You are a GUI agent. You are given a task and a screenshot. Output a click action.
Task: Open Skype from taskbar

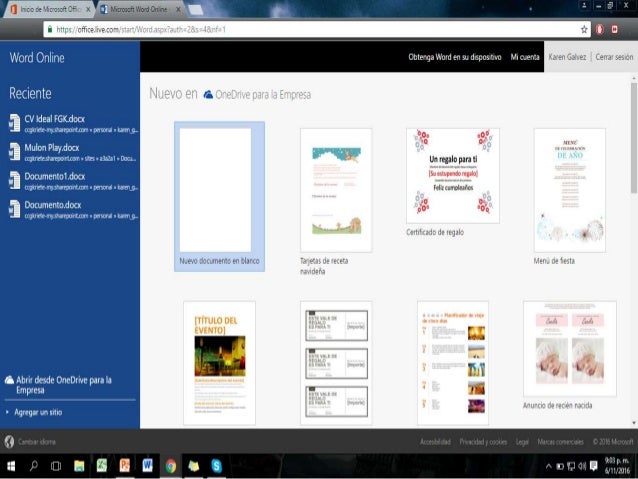217,466
